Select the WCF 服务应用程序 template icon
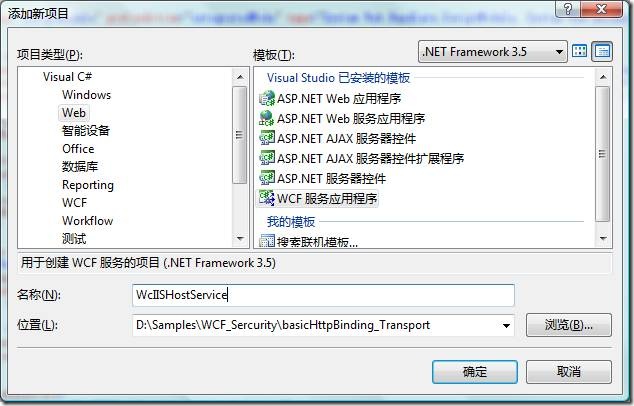Viewport: 634px width, 406px height. pyautogui.click(x=267, y=198)
